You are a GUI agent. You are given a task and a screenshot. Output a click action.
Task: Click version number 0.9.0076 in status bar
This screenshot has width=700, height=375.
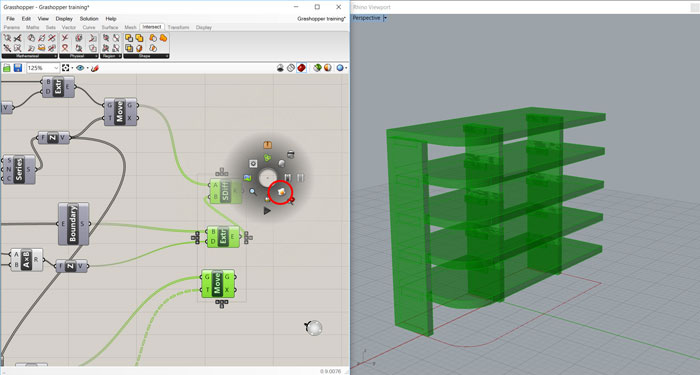[x=330, y=371]
